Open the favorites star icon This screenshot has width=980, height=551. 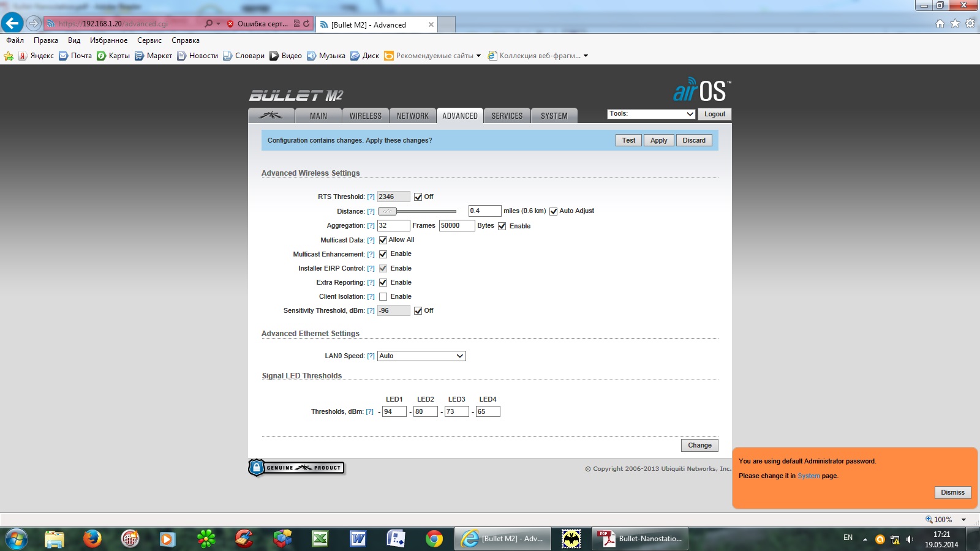[955, 23]
